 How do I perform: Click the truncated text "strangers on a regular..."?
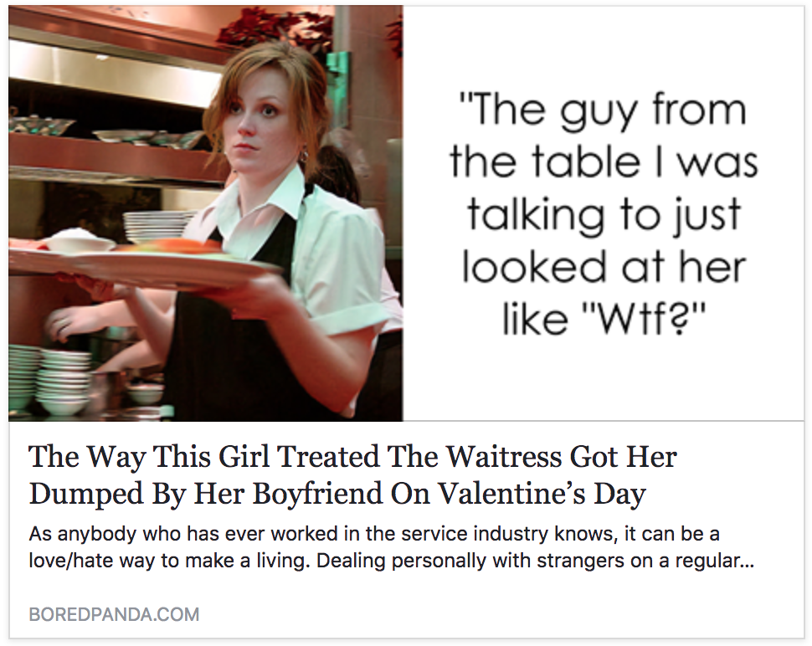[645, 561]
